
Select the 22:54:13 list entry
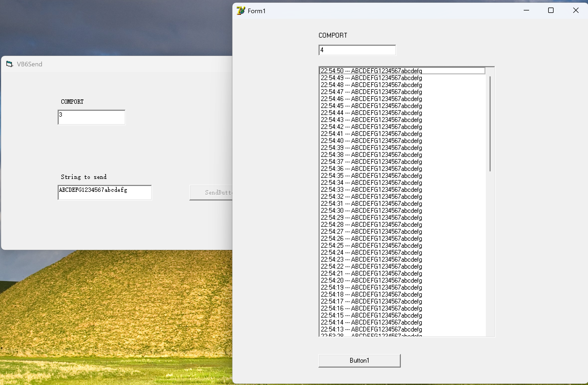[x=371, y=329]
